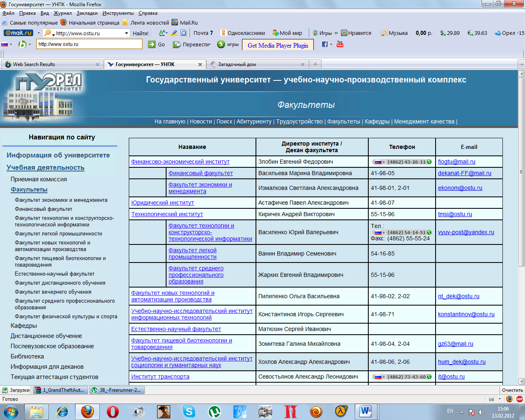
Task: Click the YouTube icon in toolbar
Action: tap(340, 44)
